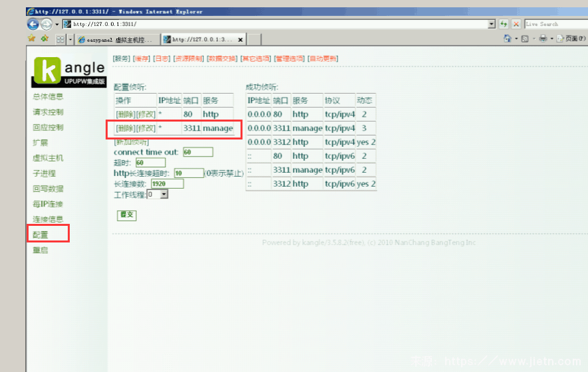Expand the tab list dropdown arrow
Viewport: 588px width, 372px height.
[70, 39]
